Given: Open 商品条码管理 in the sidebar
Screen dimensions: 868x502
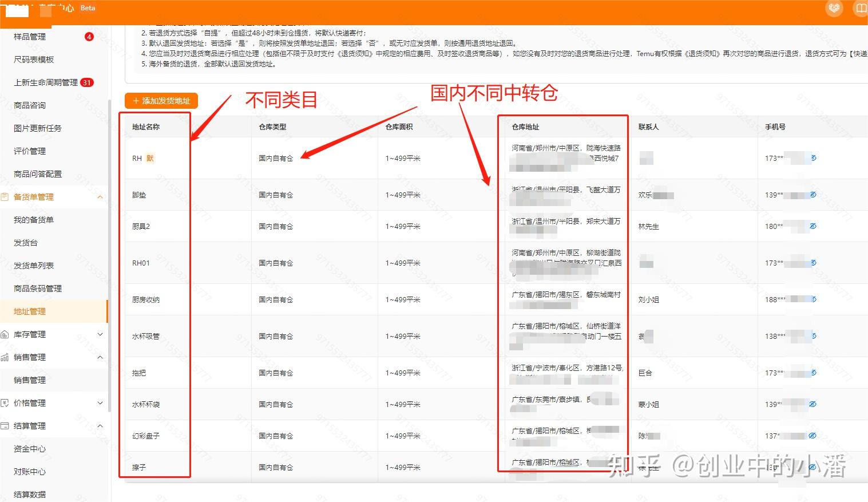Looking at the screenshot, I should coord(38,288).
